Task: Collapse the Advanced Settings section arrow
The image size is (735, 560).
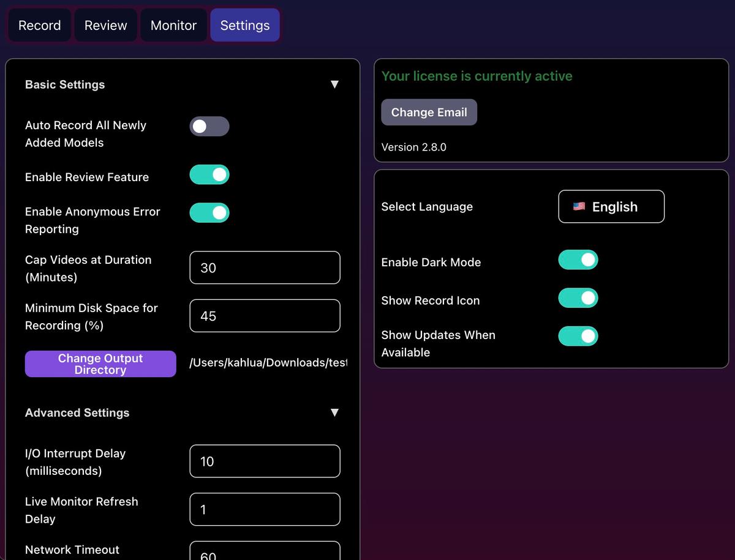Action: point(334,413)
